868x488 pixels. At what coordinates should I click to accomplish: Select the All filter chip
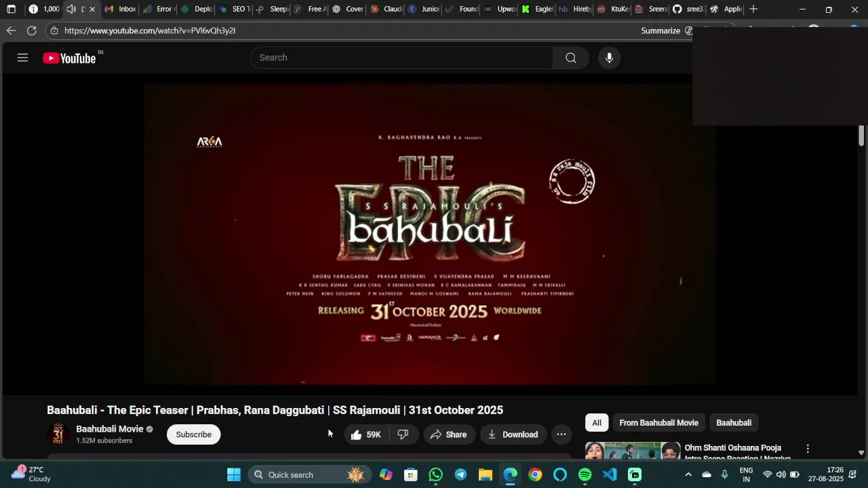[x=597, y=423]
